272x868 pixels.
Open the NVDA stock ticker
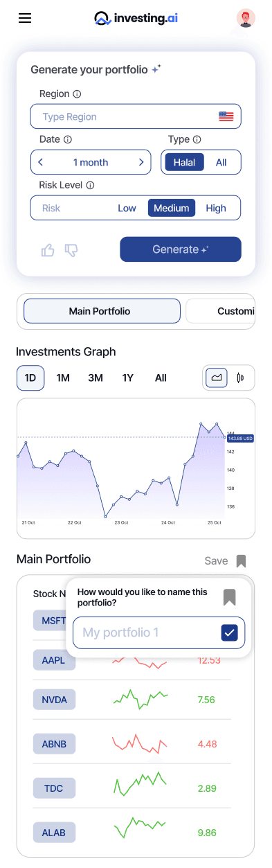click(x=54, y=700)
